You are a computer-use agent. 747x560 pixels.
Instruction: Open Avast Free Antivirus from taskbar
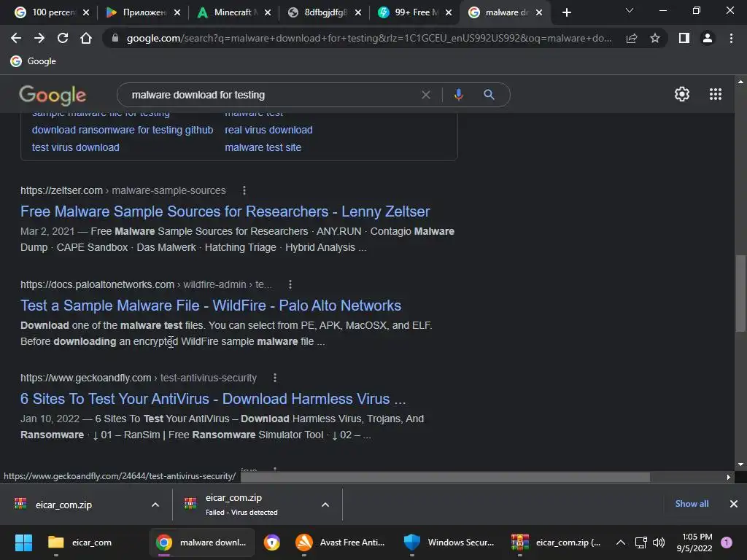(340, 542)
